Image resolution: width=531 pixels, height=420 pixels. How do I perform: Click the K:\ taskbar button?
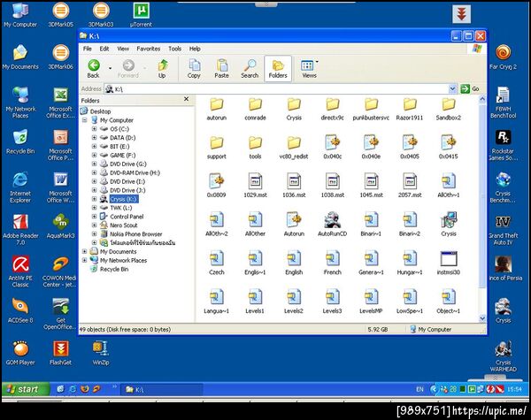162,390
